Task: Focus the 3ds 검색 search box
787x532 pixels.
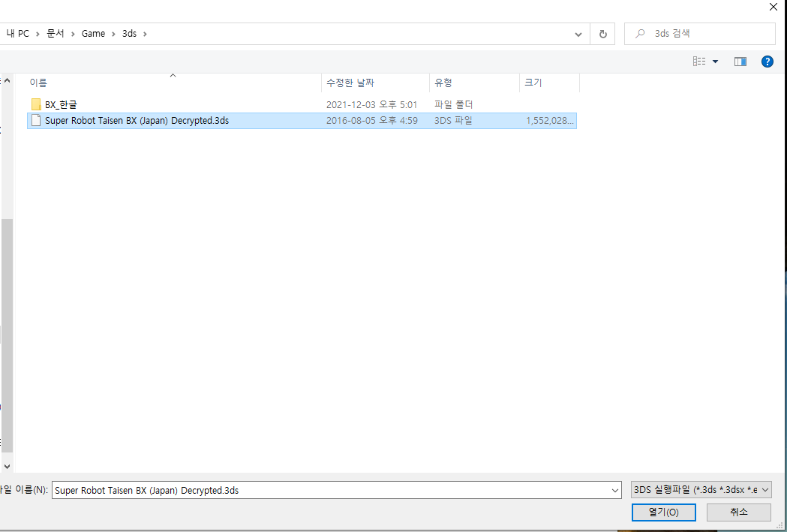Action: tap(700, 34)
